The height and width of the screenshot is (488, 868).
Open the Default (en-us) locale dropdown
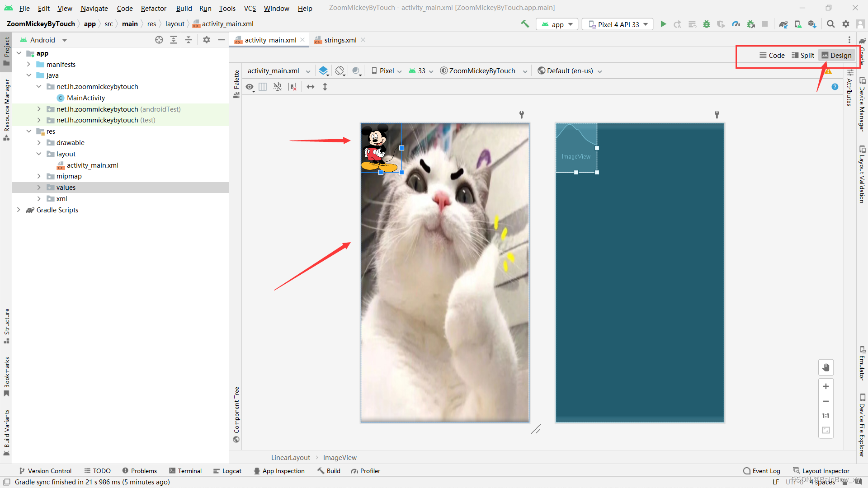[x=570, y=71]
